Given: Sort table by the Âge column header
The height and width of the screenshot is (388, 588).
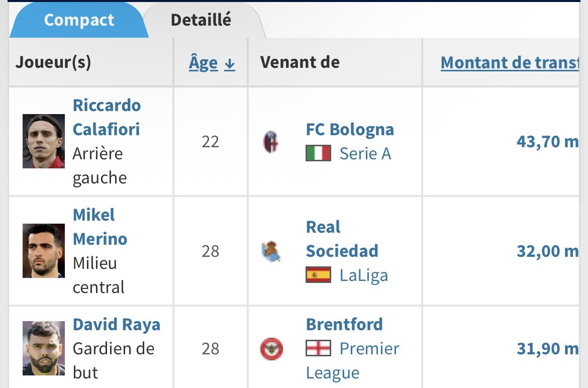Looking at the screenshot, I should click(203, 63).
